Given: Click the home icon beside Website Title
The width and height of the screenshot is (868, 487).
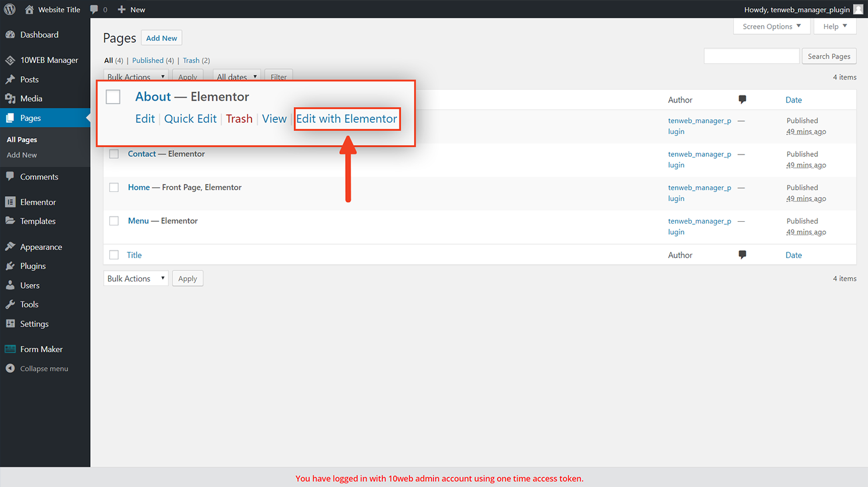Looking at the screenshot, I should 29,9.
